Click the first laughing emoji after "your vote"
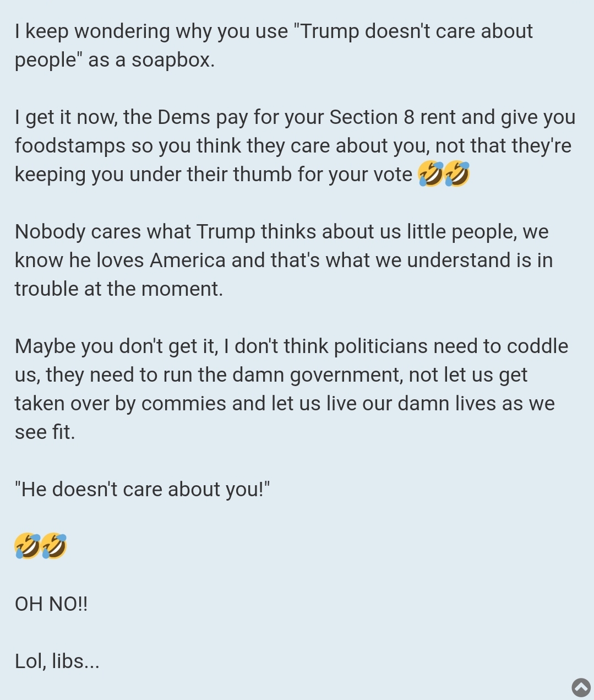This screenshot has width=594, height=700. click(430, 174)
